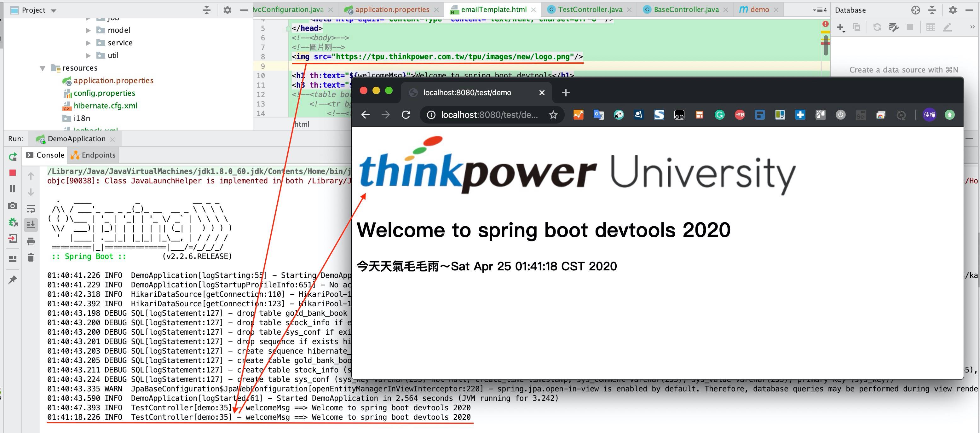The image size is (980, 433).
Task: Pin the Run tab with the pin icon
Action: (x=13, y=280)
